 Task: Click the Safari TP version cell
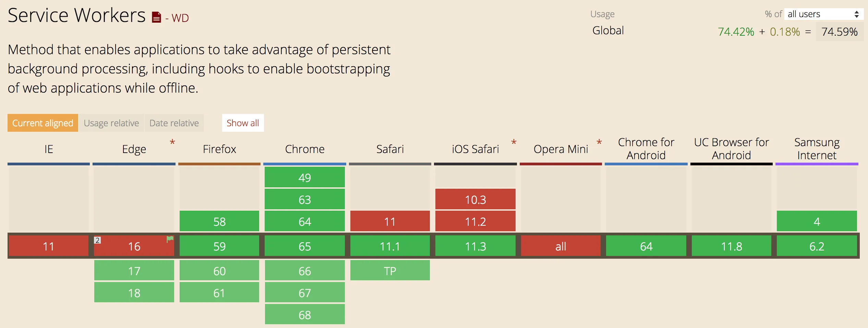point(390,271)
